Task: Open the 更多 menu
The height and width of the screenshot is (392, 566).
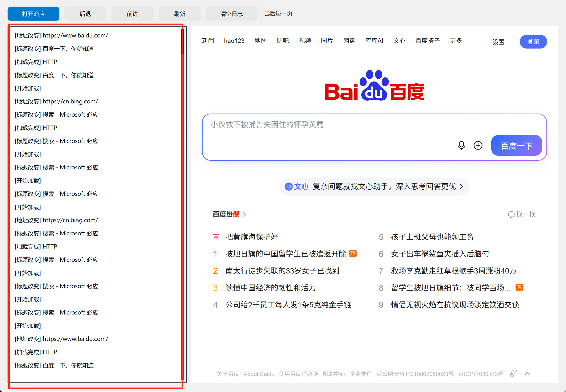Action: click(456, 41)
